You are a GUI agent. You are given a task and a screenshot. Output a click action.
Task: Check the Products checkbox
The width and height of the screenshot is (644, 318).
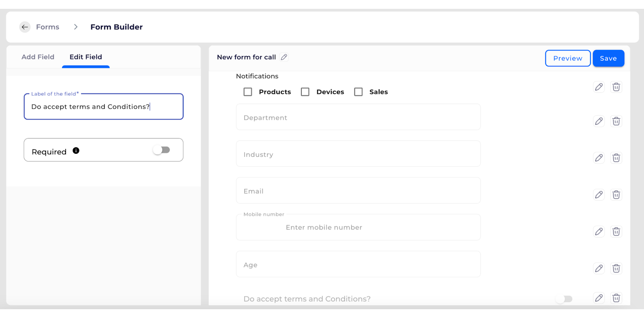(248, 92)
